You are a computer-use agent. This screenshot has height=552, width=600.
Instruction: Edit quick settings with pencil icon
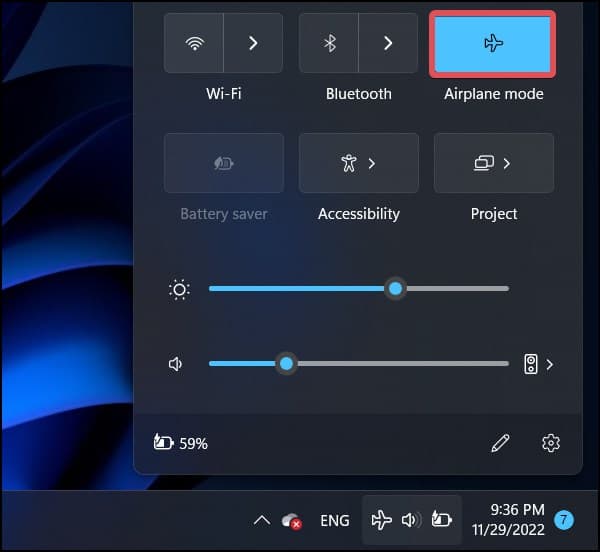click(x=500, y=443)
